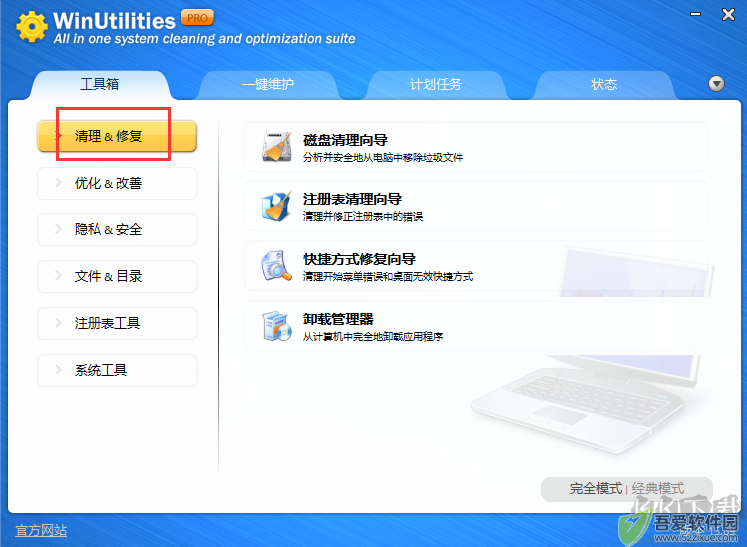Launch 注册表清理向导 title text
Screen dimensions: 747x547
pos(352,199)
